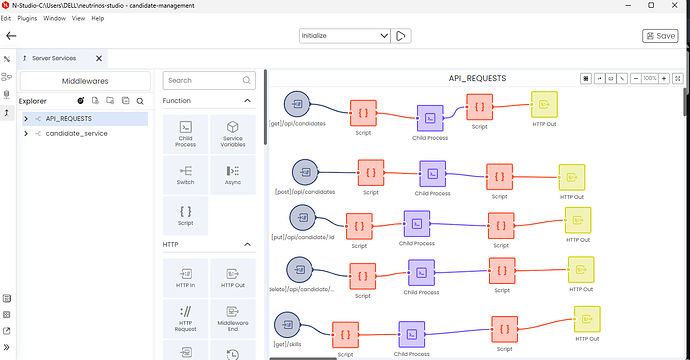This screenshot has height=360, width=690.
Task: Run the Initialize action play button
Action: point(400,36)
